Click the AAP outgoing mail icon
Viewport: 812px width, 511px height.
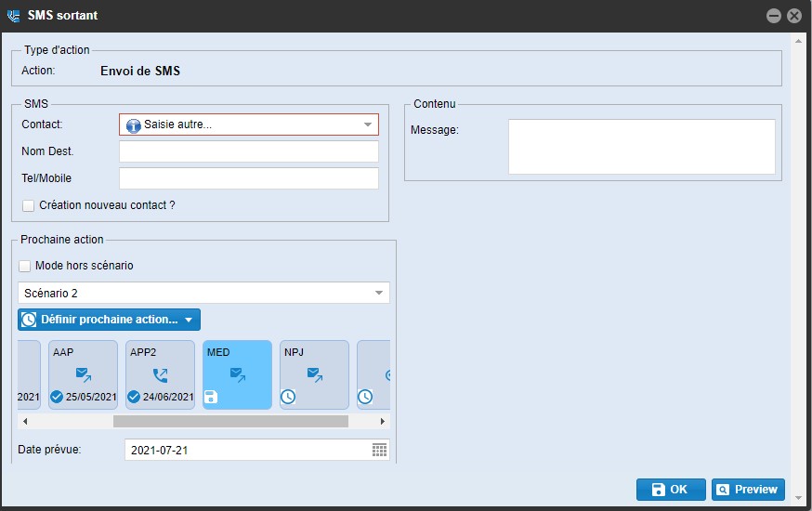[x=84, y=375]
